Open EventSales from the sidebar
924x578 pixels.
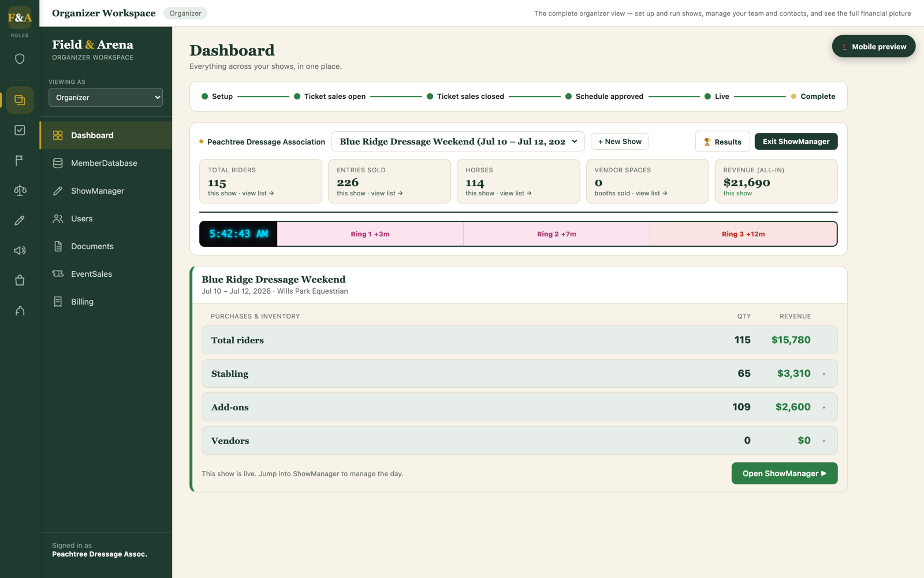pos(106,274)
